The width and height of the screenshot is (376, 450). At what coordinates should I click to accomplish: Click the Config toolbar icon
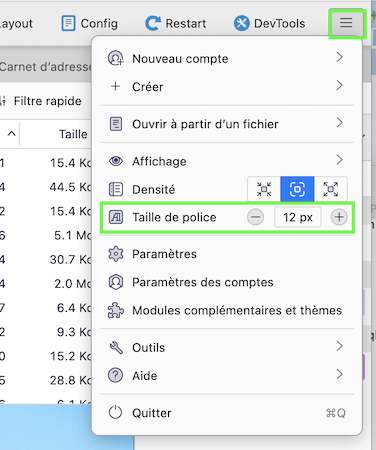coord(68,23)
